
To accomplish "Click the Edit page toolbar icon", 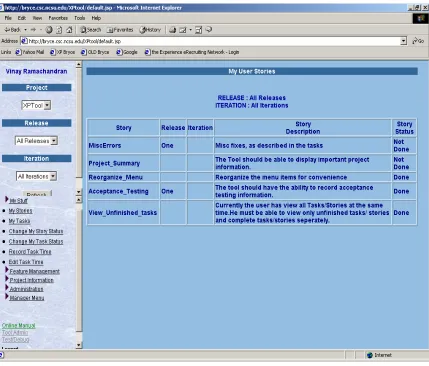I will [x=198, y=30].
